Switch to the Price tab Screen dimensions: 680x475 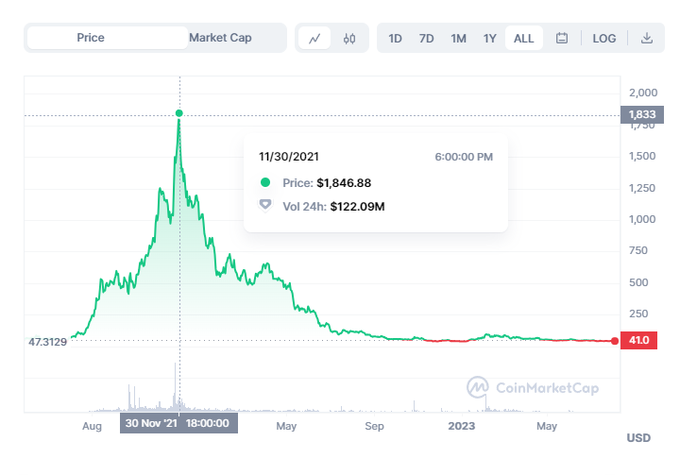click(107, 38)
